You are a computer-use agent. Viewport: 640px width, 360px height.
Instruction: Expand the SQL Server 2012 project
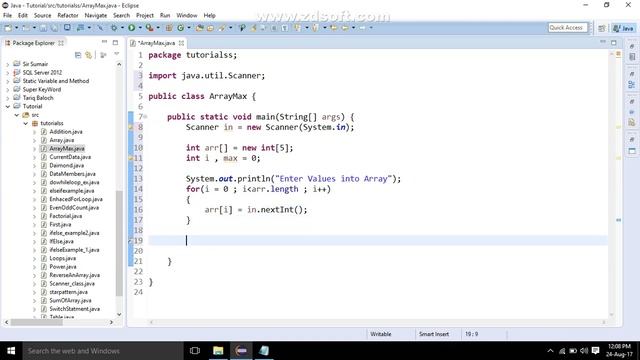pos(7,73)
